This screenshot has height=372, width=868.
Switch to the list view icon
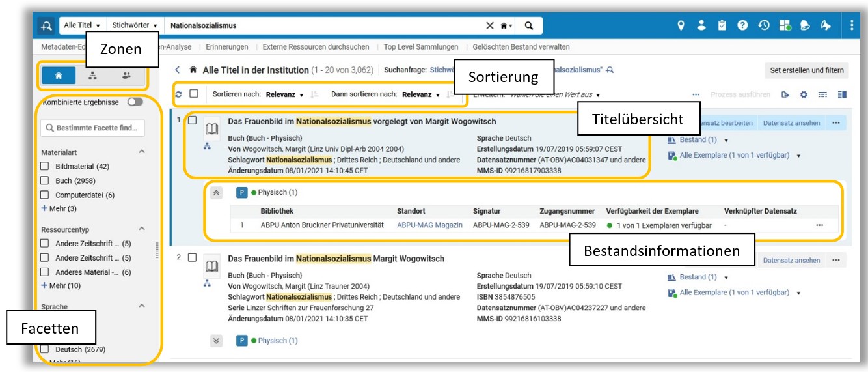point(822,94)
